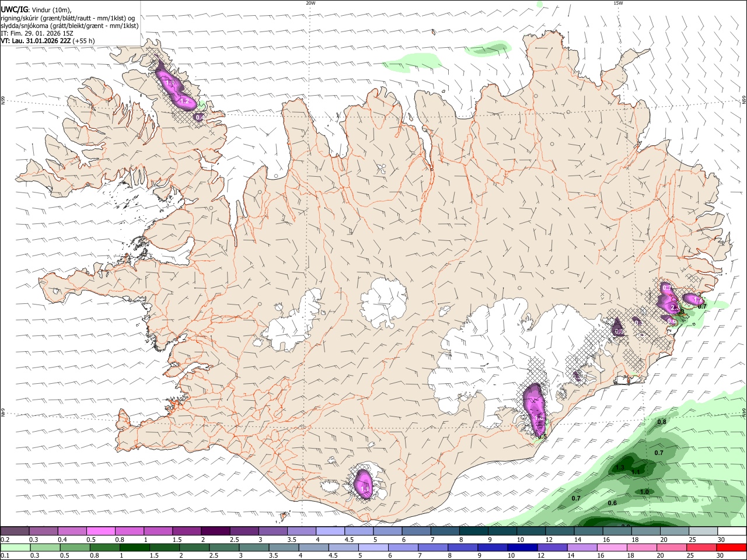Click the bold UWC/IG title text
The width and height of the screenshot is (747, 560).
click(x=14, y=9)
